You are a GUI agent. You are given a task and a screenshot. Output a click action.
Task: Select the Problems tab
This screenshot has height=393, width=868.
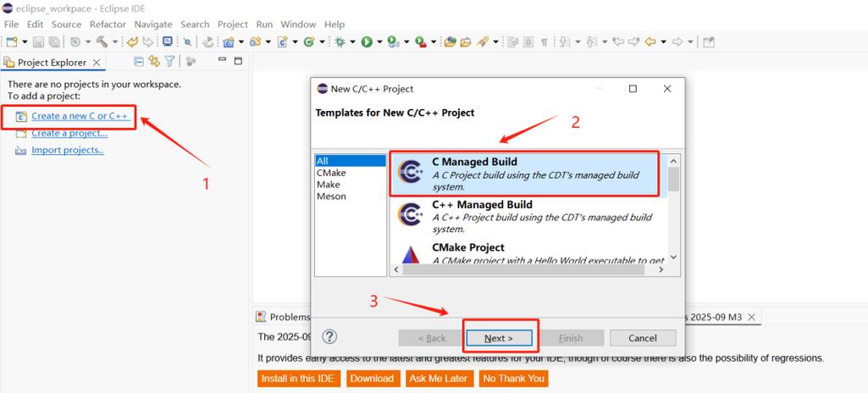tap(282, 317)
